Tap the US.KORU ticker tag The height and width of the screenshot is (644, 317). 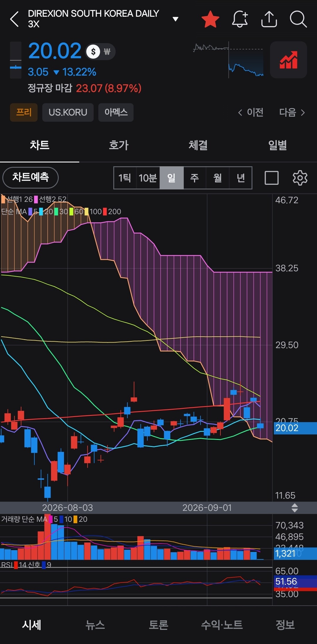tap(68, 112)
